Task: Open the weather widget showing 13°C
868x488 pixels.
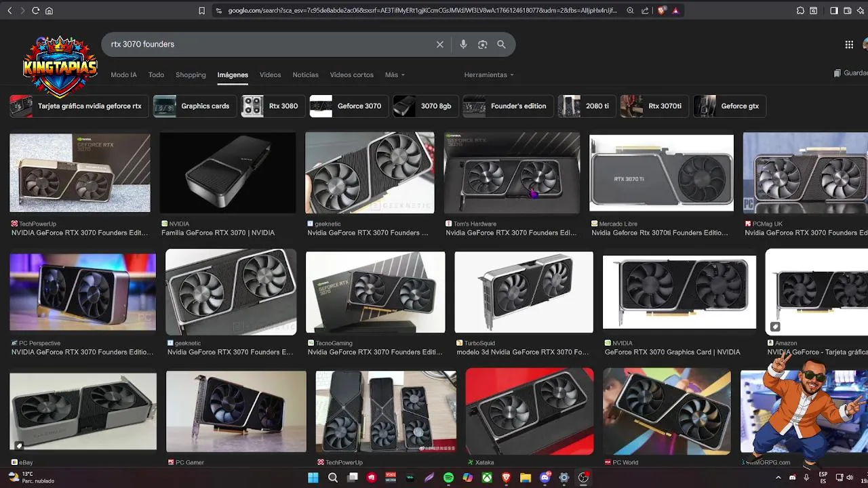Action: click(31, 478)
